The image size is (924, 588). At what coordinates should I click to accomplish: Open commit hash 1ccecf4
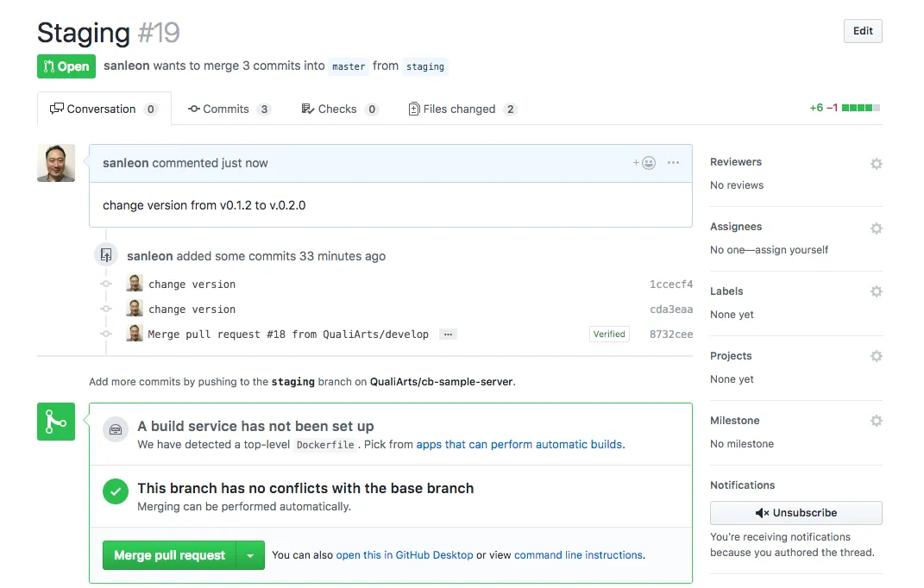click(x=670, y=285)
